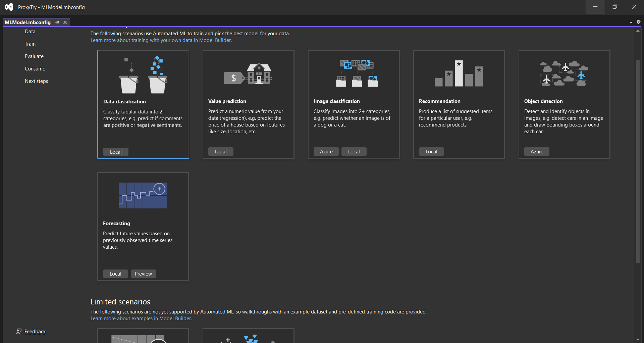The height and width of the screenshot is (343, 644).
Task: Open the examples in Model Builder link
Action: point(141,318)
